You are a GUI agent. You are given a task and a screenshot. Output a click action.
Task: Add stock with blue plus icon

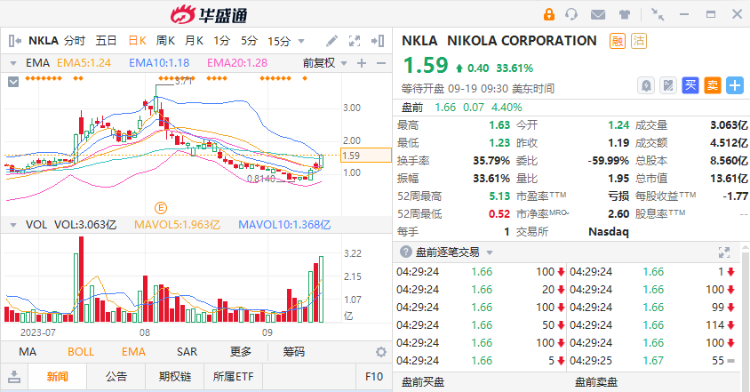pyautogui.click(x=735, y=86)
